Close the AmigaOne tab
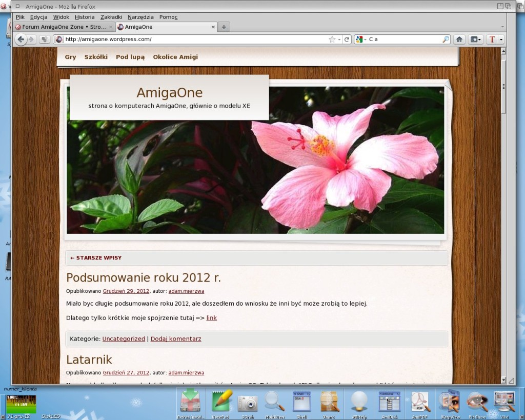525x420 pixels. 213,27
